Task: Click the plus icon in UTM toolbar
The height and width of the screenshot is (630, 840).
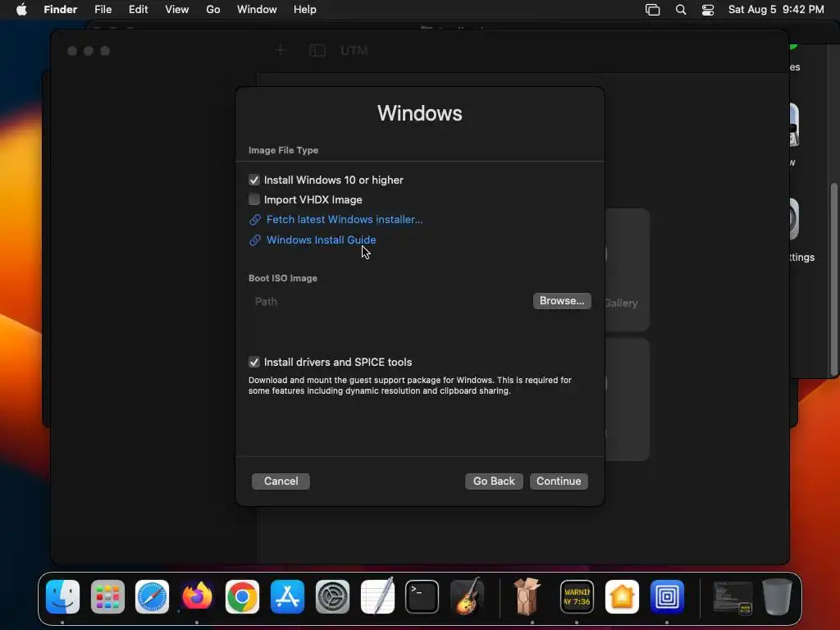Action: (x=281, y=50)
